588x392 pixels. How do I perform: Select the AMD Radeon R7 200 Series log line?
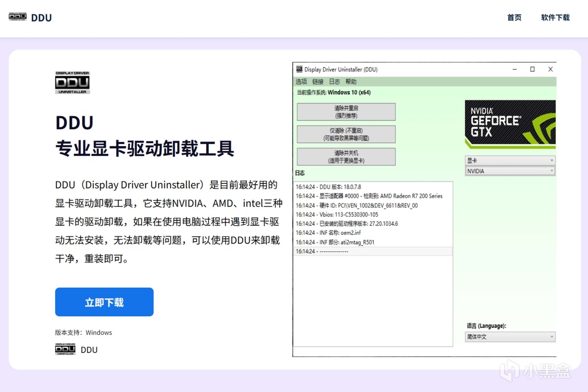click(x=373, y=196)
